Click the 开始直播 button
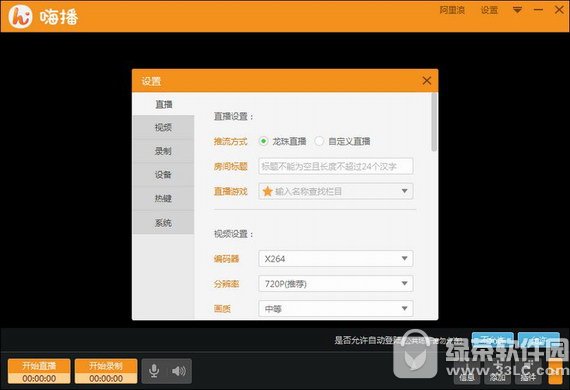570x390 pixels. (39, 371)
